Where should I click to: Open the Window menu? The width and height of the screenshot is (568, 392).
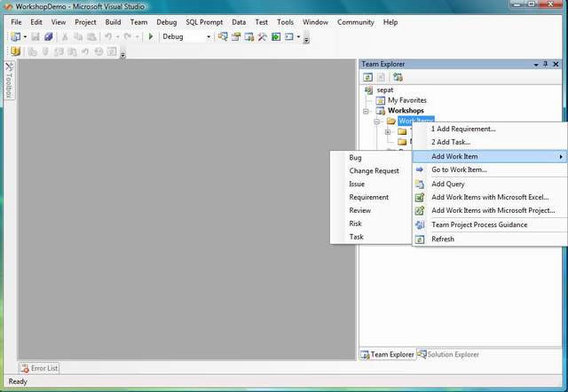315,22
